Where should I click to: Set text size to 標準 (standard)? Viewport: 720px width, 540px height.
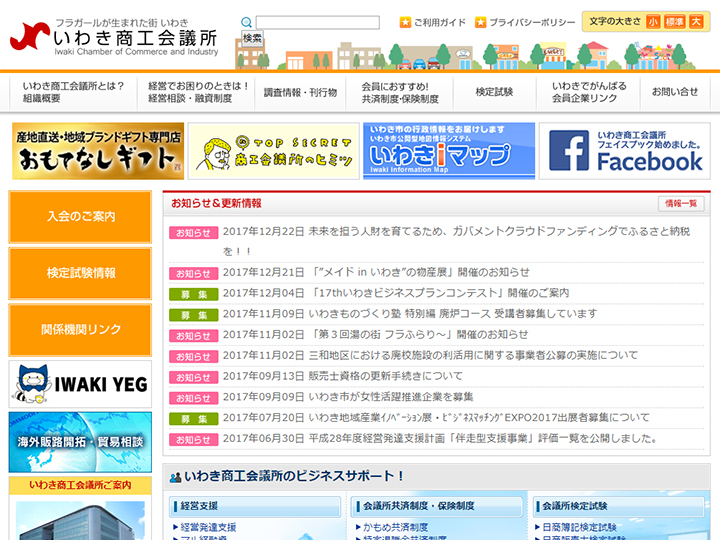coord(674,22)
